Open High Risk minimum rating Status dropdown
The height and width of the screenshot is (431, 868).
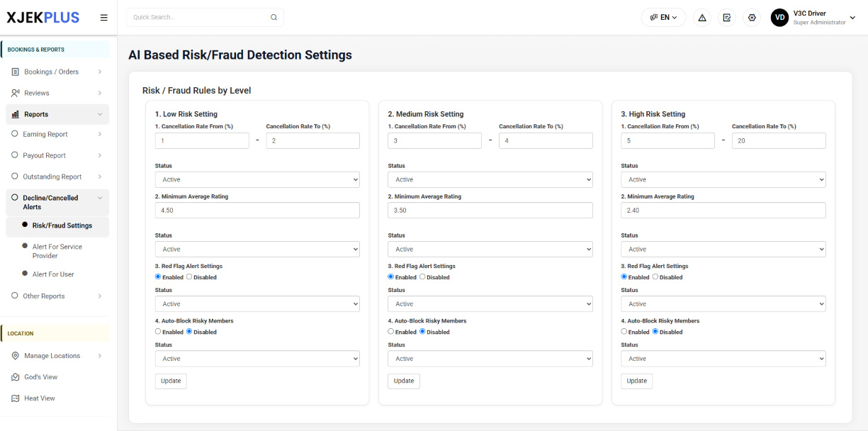[723, 249]
